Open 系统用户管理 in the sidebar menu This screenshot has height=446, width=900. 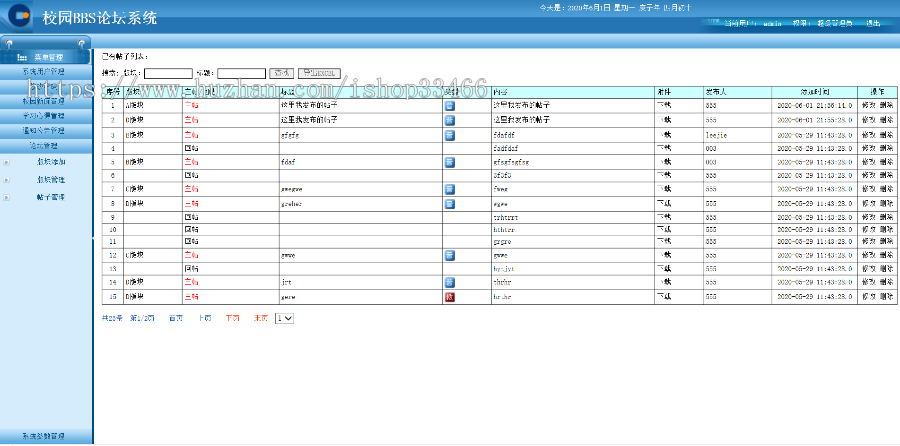44,72
